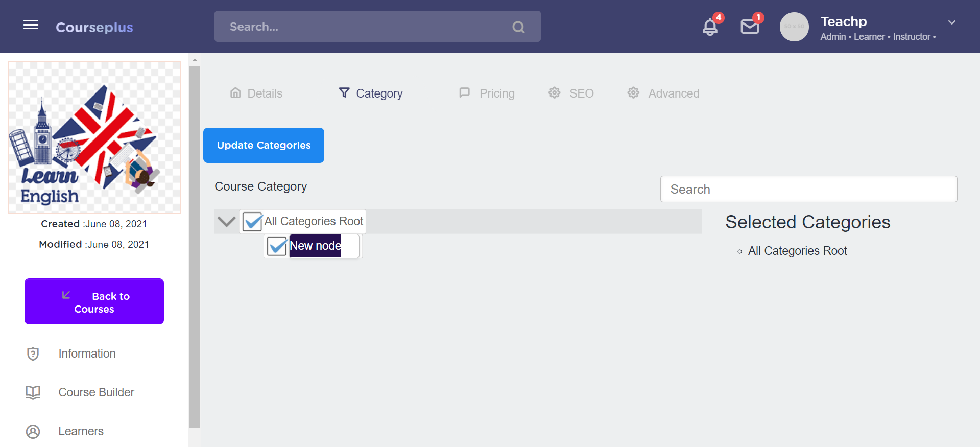
Task: Click the Learners person icon
Action: [33, 431]
